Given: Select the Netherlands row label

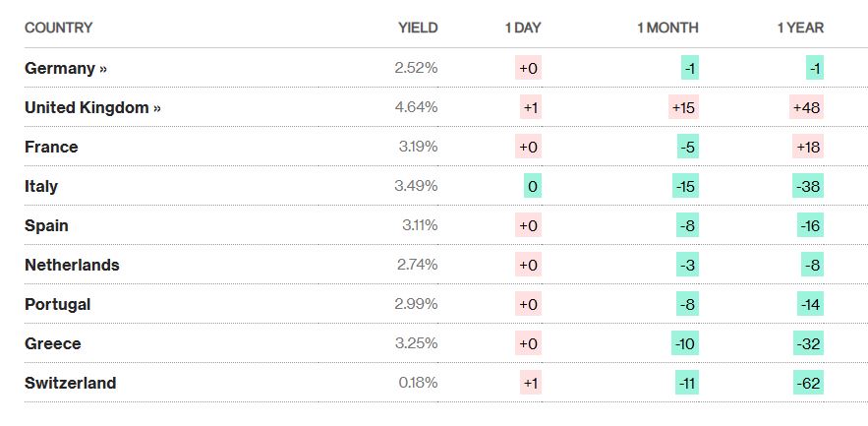Looking at the screenshot, I should [72, 266].
